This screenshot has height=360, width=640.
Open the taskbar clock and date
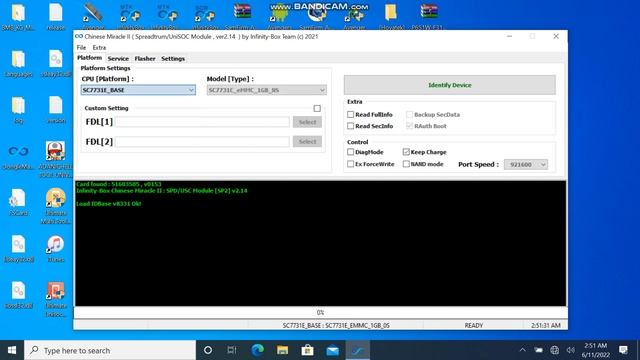click(x=596, y=350)
